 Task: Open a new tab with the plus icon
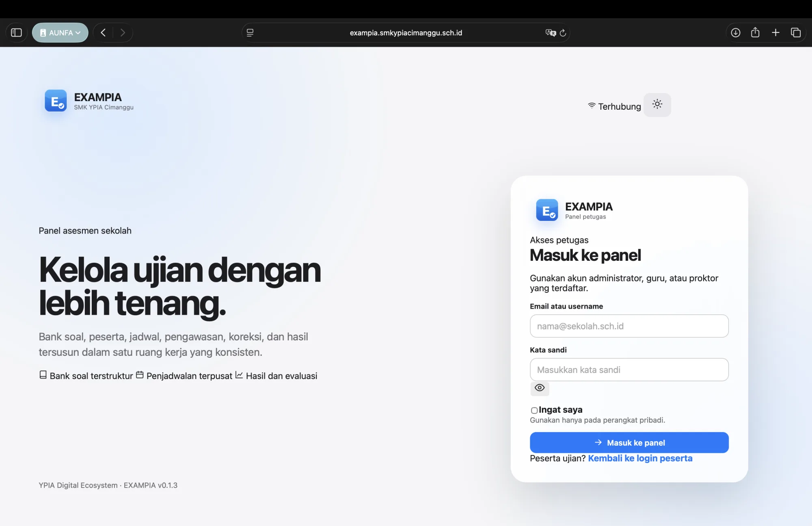pyautogui.click(x=775, y=32)
